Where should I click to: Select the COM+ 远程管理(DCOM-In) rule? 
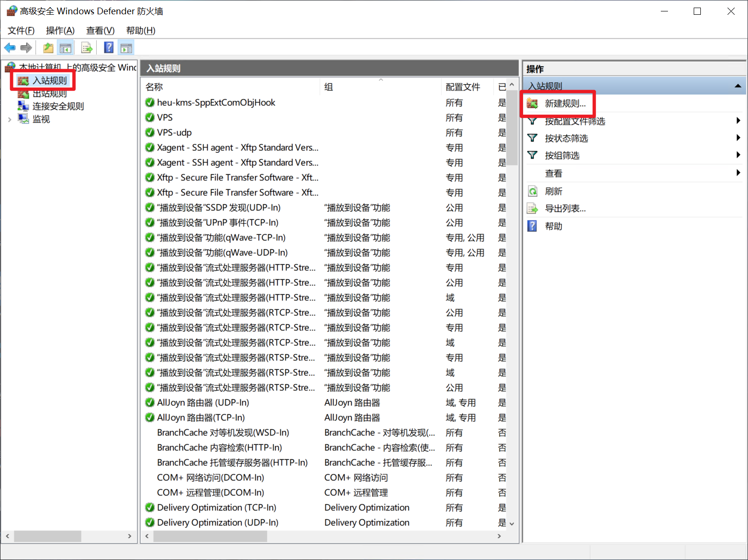pos(211,492)
